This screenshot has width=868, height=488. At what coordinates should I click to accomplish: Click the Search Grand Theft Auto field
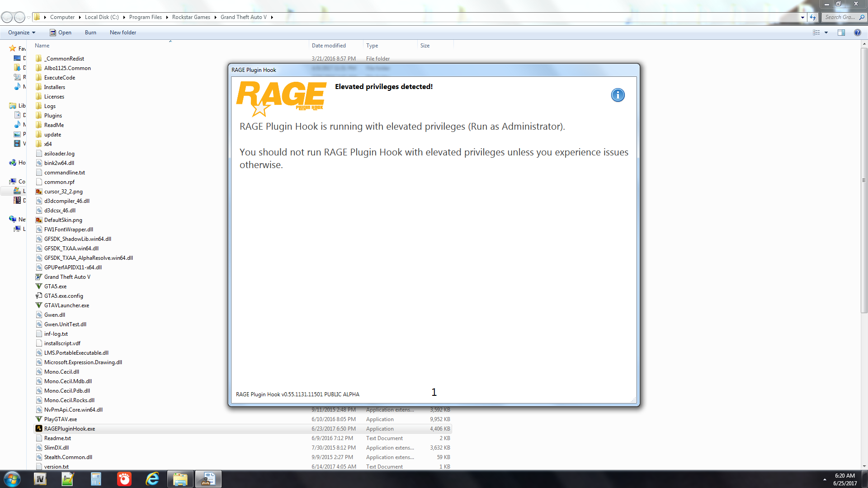(840, 17)
